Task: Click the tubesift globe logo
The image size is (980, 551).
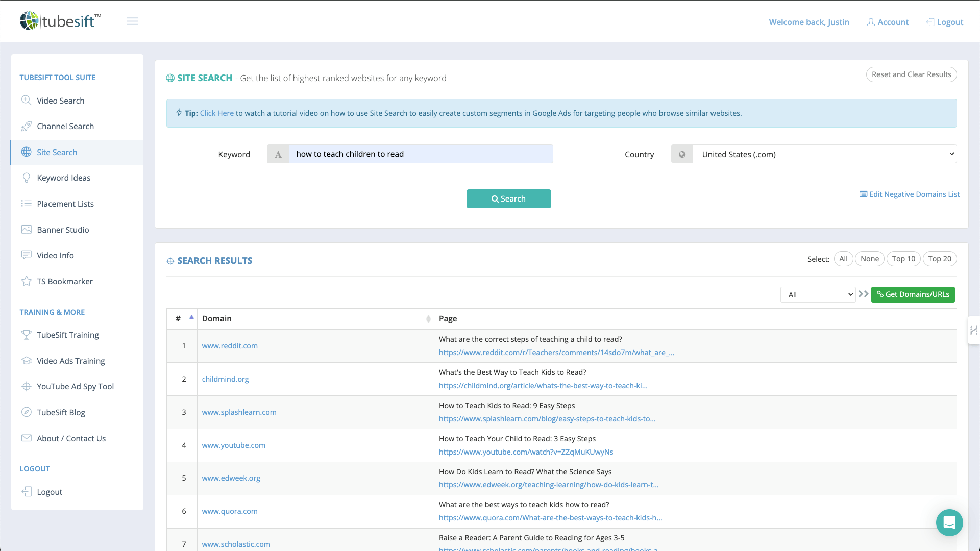Action: click(29, 21)
